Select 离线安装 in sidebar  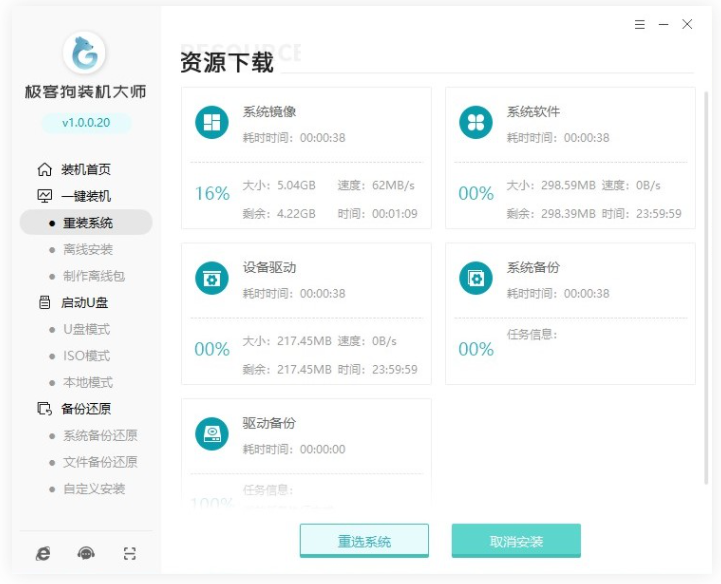[88, 249]
